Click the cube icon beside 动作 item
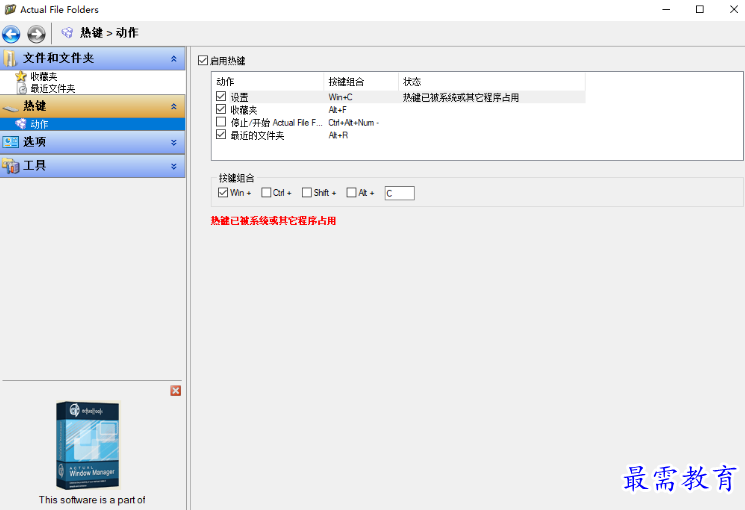This screenshot has width=745, height=510. click(x=21, y=124)
